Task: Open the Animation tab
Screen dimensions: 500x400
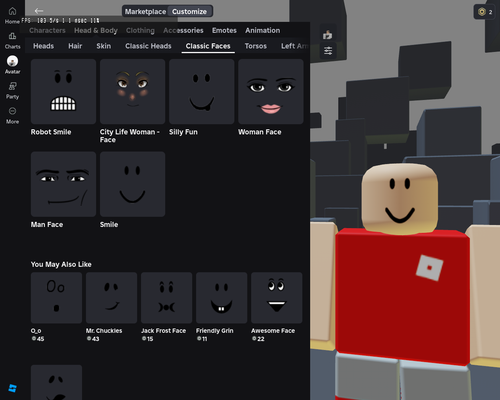Action: (x=263, y=30)
